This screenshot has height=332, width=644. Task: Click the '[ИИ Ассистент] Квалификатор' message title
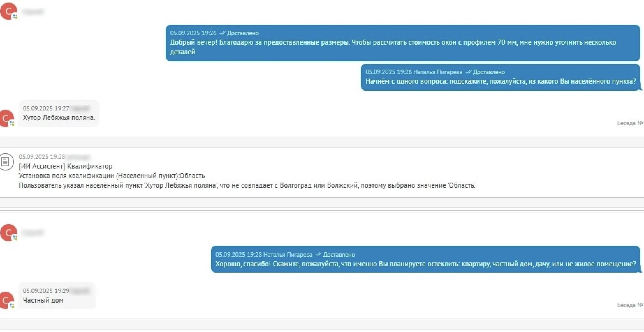[66, 166]
